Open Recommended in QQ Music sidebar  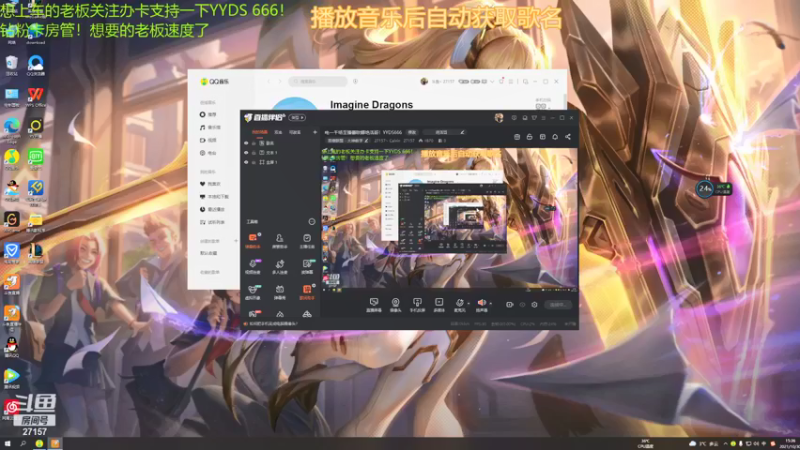209,115
